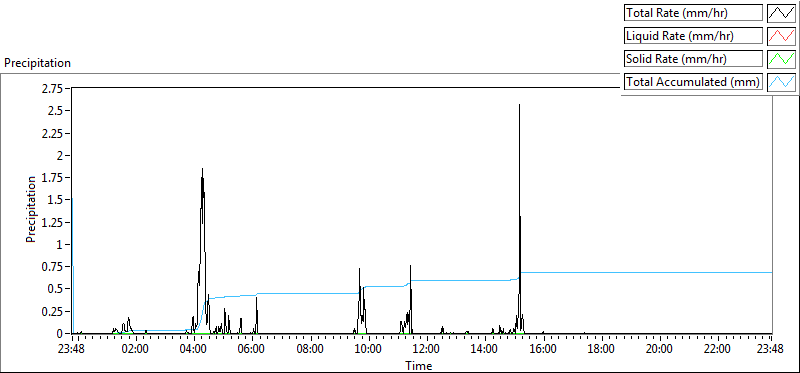Click the 08:00 x-axis time label

[310, 349]
